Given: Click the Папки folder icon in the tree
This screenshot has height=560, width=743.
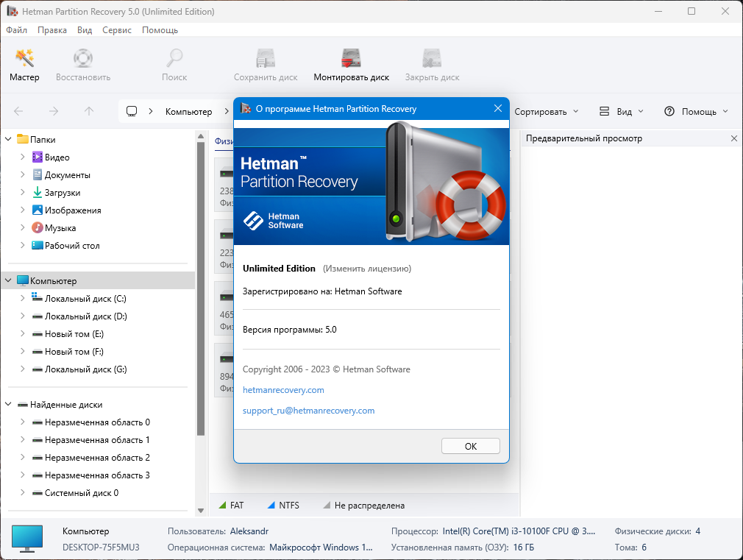Looking at the screenshot, I should [x=23, y=139].
